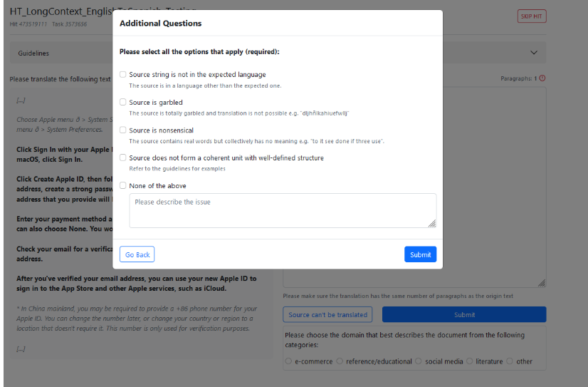Click the SKIP HIT button
This screenshot has width=588, height=387.
[532, 16]
